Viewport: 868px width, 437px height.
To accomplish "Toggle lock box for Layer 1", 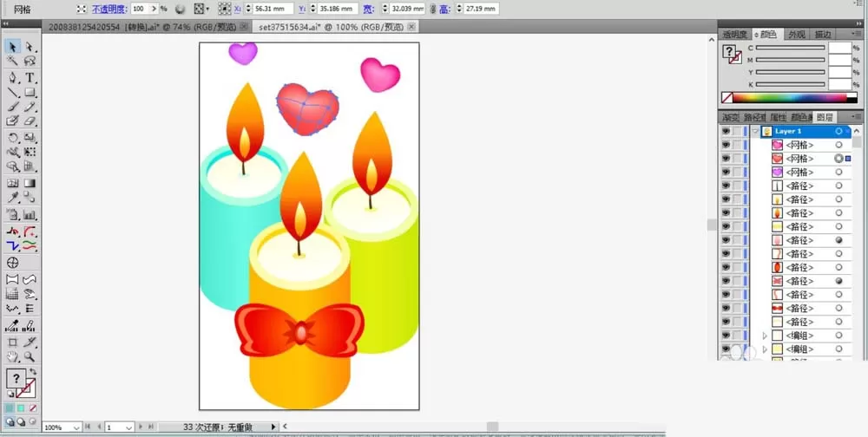I will click(737, 131).
